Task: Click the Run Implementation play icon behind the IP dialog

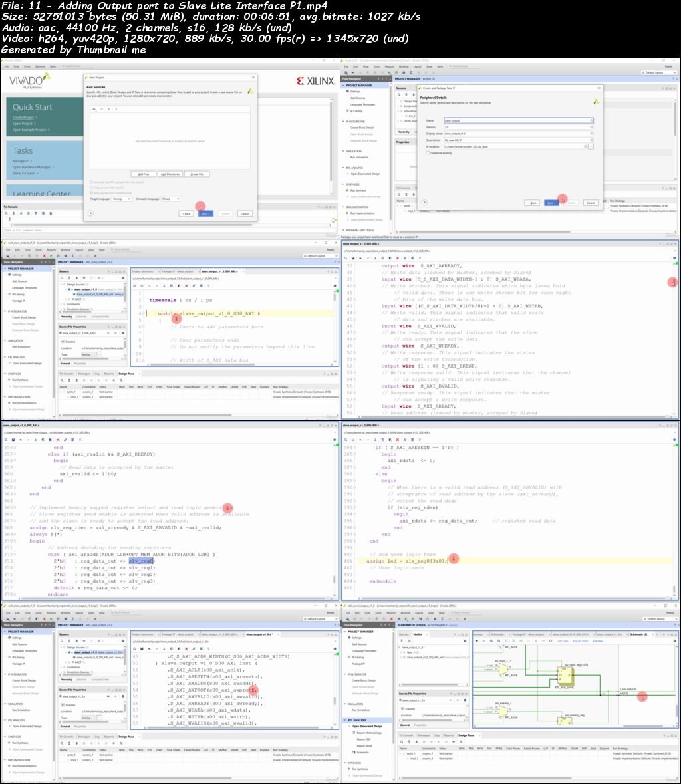Action: [348, 213]
